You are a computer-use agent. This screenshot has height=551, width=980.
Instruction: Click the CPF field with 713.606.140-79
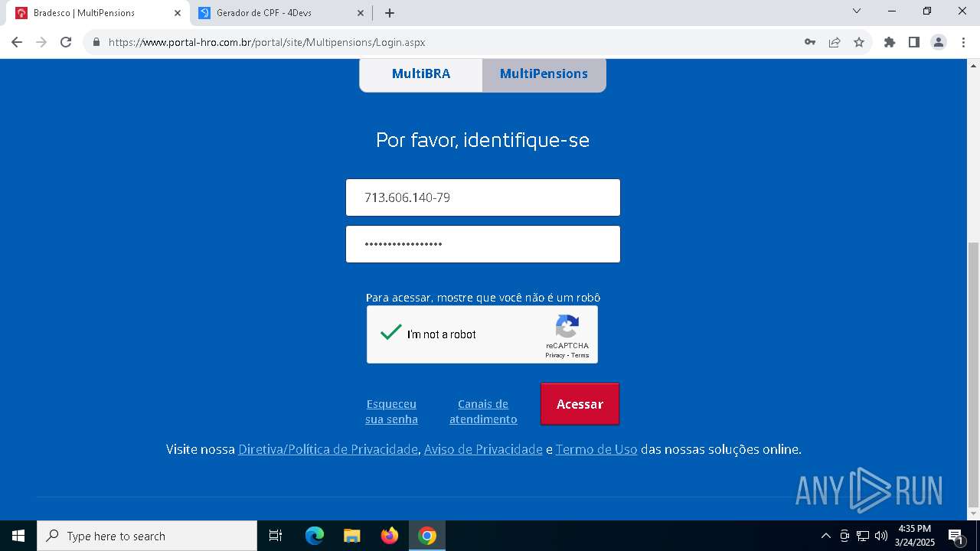coord(483,197)
